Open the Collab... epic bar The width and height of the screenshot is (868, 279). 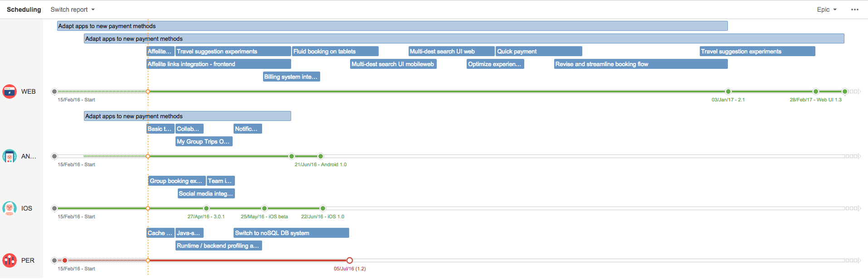click(190, 129)
